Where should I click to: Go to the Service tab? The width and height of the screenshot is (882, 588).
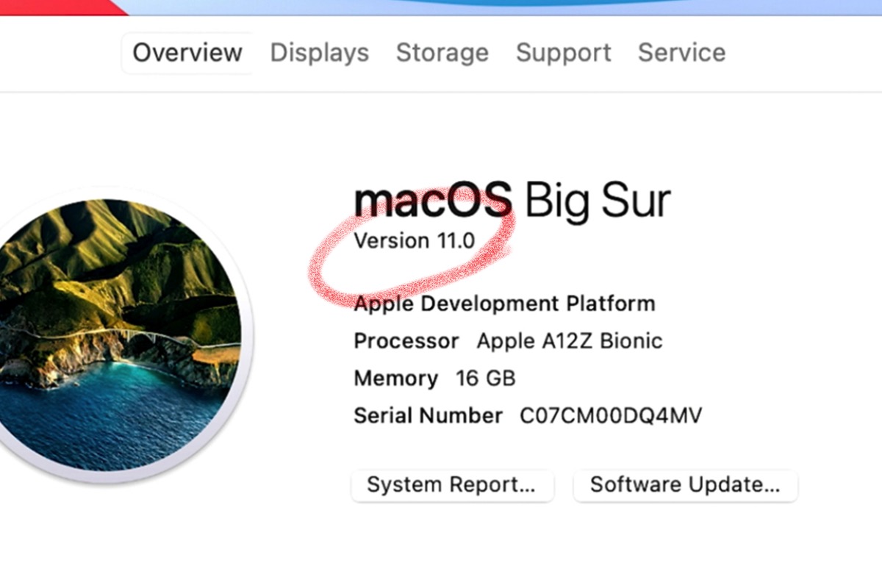coord(681,53)
